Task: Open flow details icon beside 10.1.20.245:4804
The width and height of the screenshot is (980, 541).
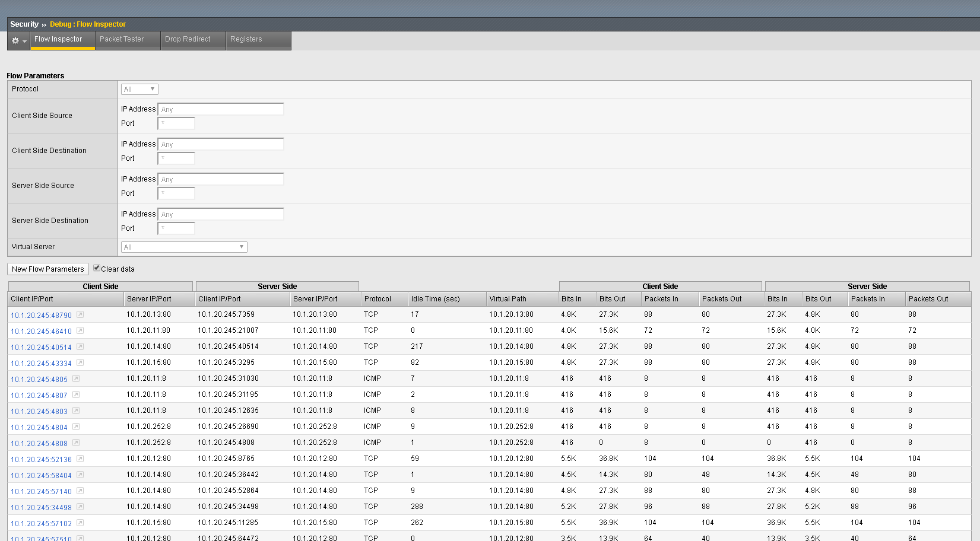Action: tap(76, 427)
